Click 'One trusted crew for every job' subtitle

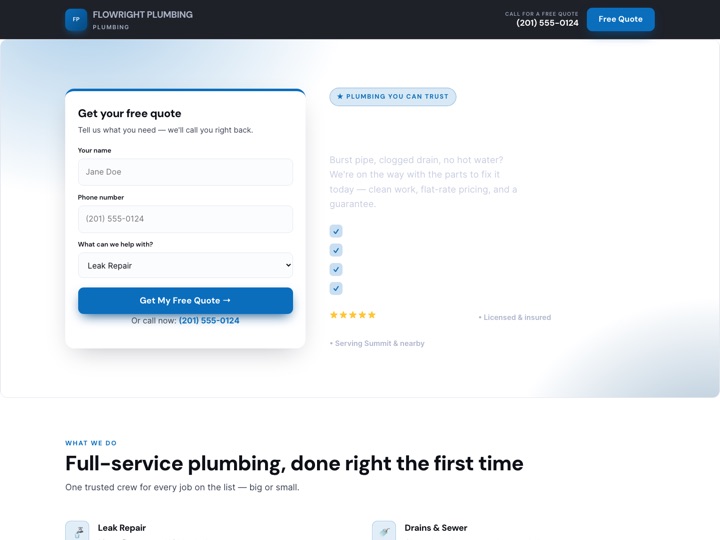(x=182, y=487)
